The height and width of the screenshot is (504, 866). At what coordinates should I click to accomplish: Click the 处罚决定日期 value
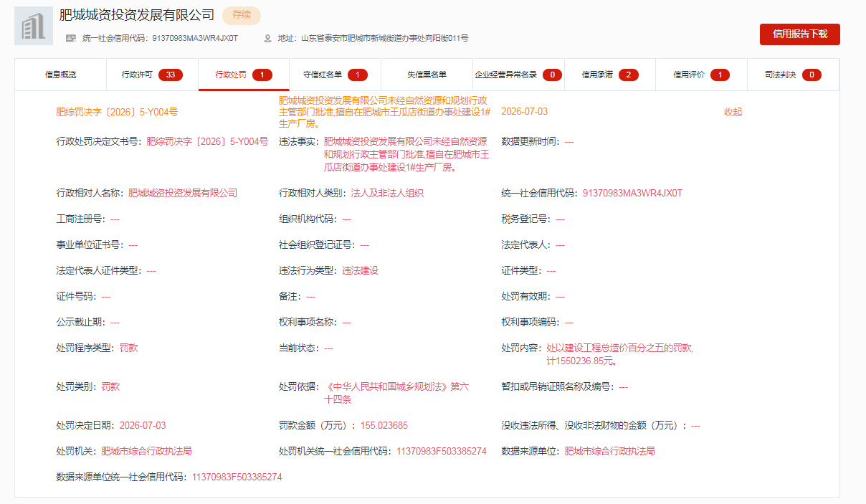tap(143, 426)
